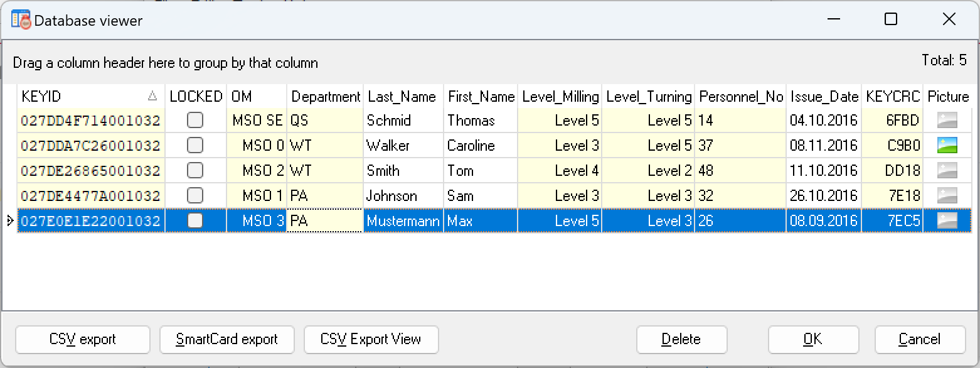
Task: Open Caroline Walker's colored picture icon
Action: tap(947, 146)
